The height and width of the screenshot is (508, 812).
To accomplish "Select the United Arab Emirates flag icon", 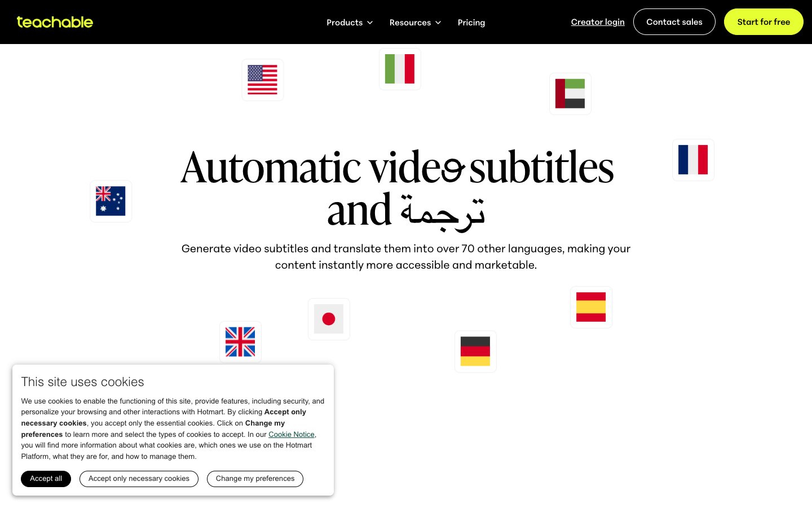I will [x=570, y=94].
